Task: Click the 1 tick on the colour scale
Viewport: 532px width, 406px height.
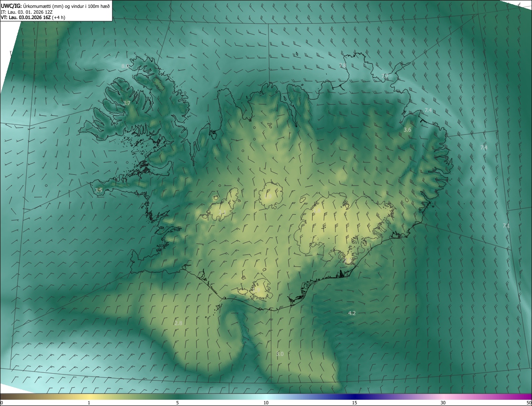Action: click(x=89, y=403)
